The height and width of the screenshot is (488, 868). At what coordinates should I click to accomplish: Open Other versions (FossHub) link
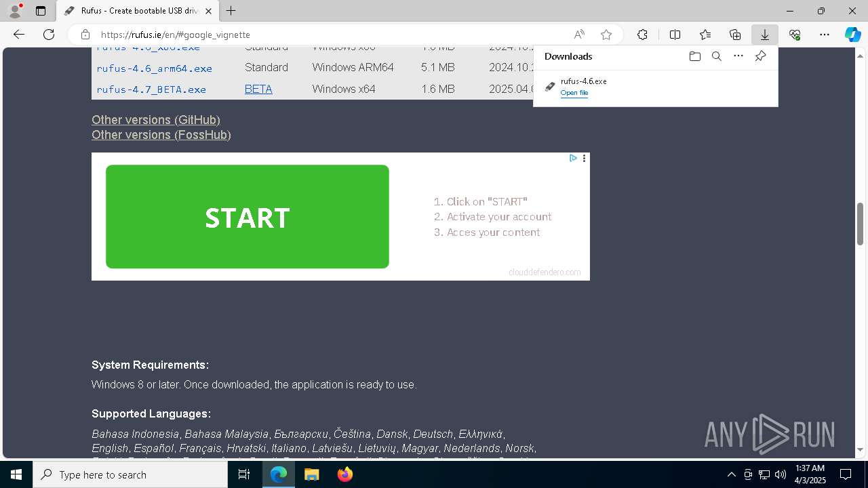coord(161,135)
